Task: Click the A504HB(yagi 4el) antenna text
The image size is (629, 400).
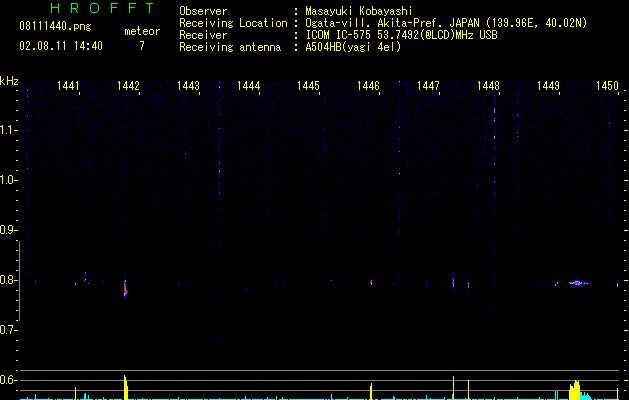Action: pyautogui.click(x=353, y=47)
